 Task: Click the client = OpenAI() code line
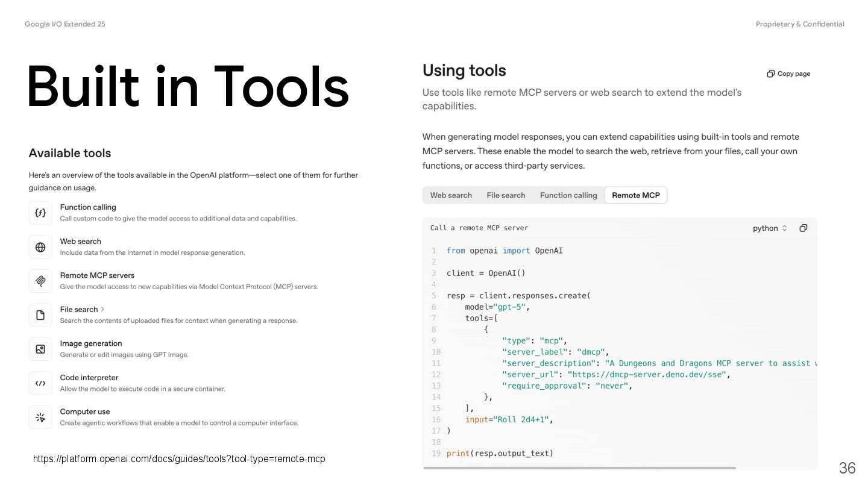pyautogui.click(x=486, y=273)
